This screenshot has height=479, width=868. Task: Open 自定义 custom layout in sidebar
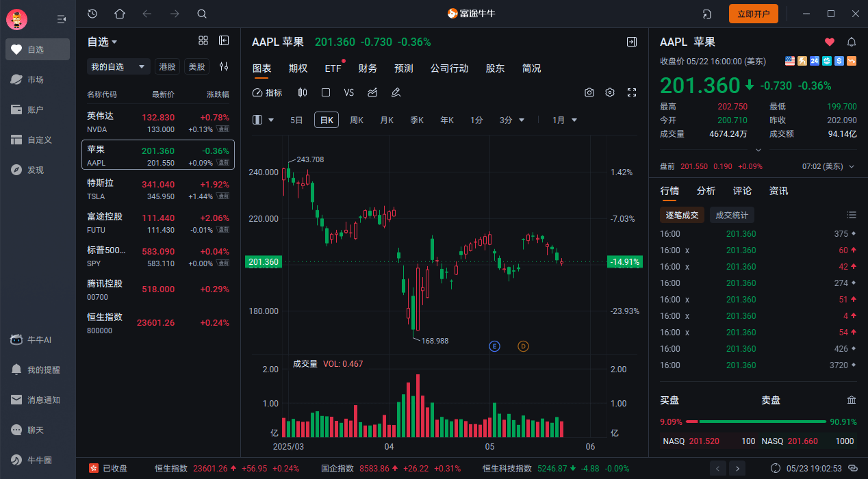click(38, 140)
